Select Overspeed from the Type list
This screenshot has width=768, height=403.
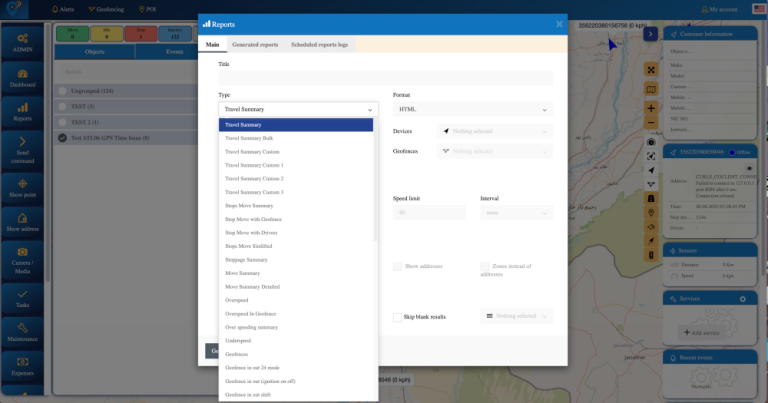pos(239,299)
